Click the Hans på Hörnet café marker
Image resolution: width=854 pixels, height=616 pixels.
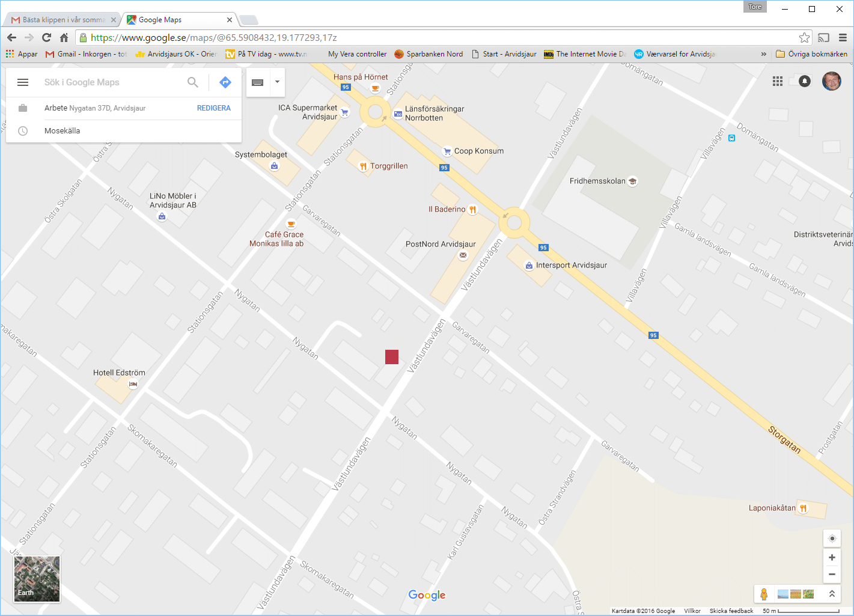pos(375,88)
